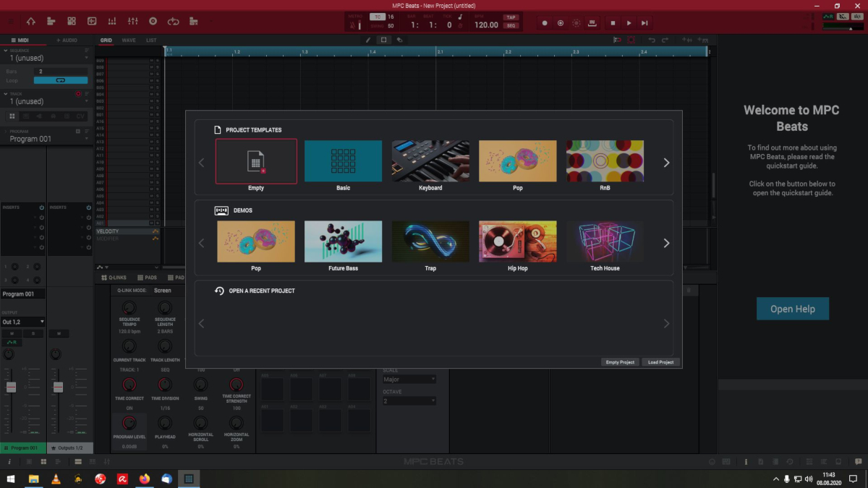Open the Out 1,2 output dropdown

click(23, 322)
